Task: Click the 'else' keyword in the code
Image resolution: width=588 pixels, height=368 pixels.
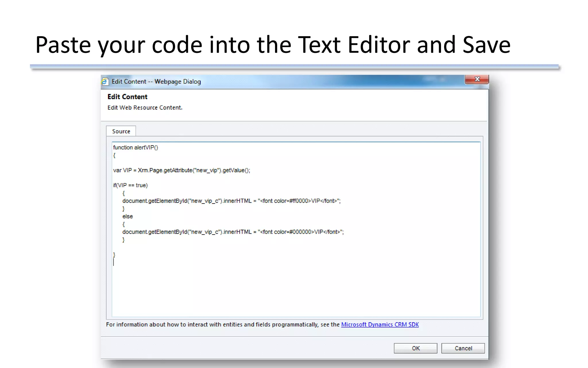Action: pos(127,216)
